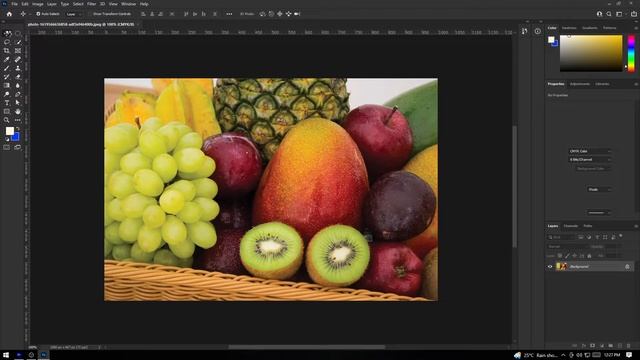Click the fx layer style icon
This screenshot has width=640, height=360.
pyautogui.click(x=584, y=346)
